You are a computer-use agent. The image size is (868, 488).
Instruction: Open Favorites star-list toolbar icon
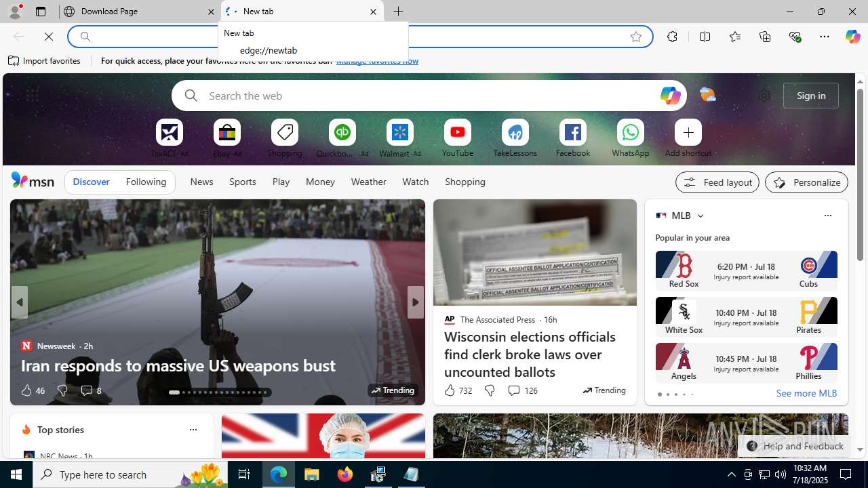tap(734, 37)
